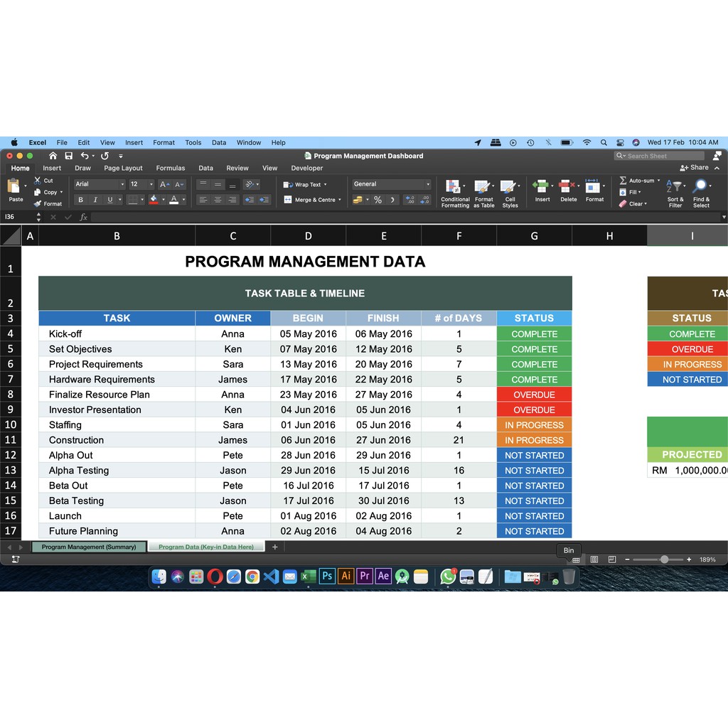728x728 pixels.
Task: Click the Home icon in title bar
Action: (x=53, y=156)
